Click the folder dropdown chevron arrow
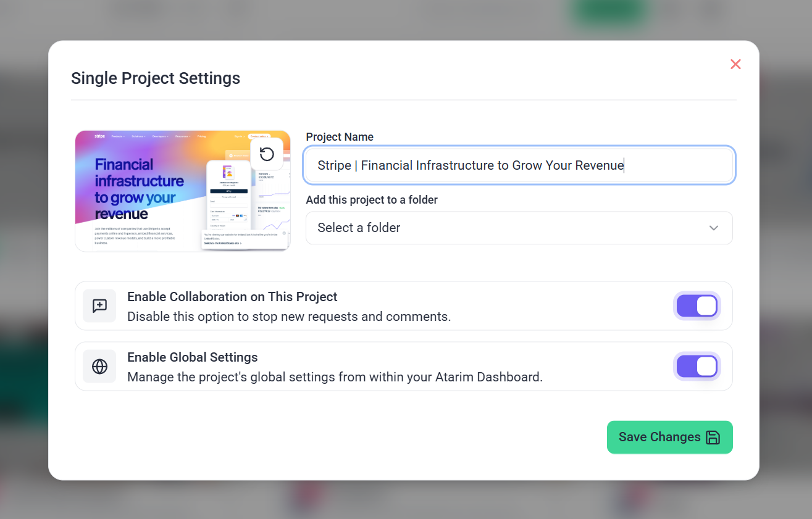The width and height of the screenshot is (812, 519). (714, 228)
